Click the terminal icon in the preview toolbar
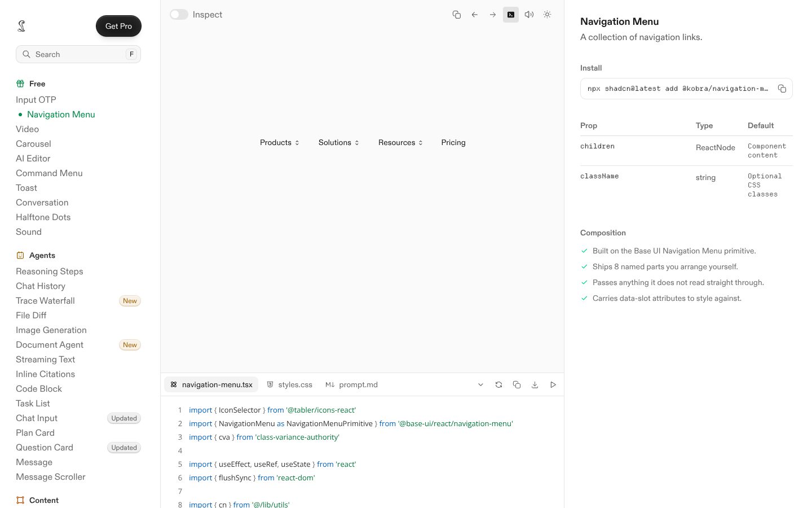 (x=511, y=15)
